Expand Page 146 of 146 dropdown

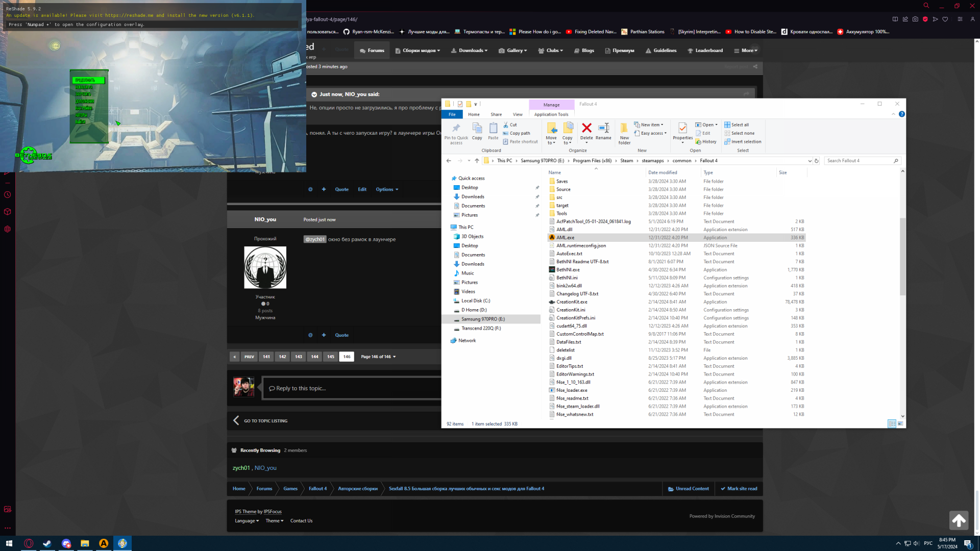[x=378, y=357]
